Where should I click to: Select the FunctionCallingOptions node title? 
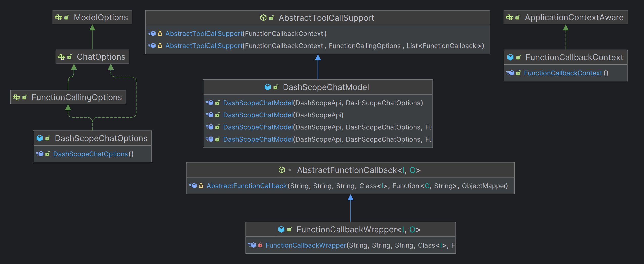point(77,97)
